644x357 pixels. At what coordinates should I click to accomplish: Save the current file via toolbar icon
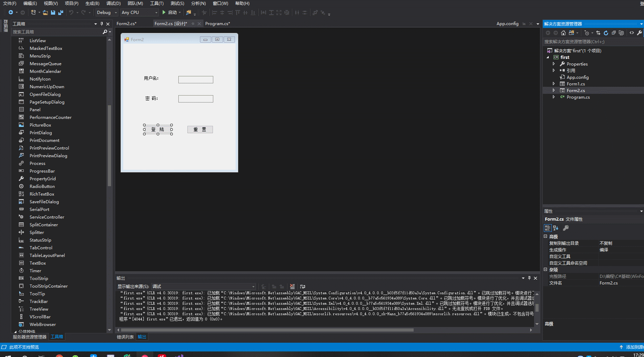point(53,12)
